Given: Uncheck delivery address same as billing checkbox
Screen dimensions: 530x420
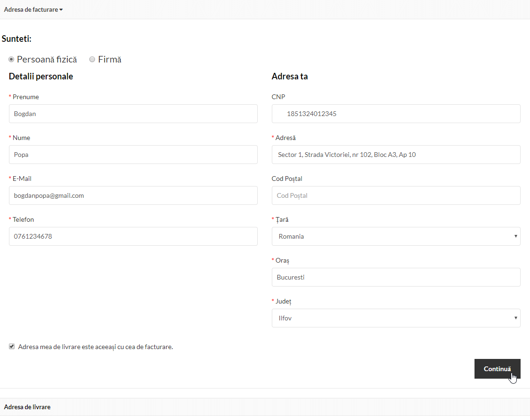Looking at the screenshot, I should point(12,346).
